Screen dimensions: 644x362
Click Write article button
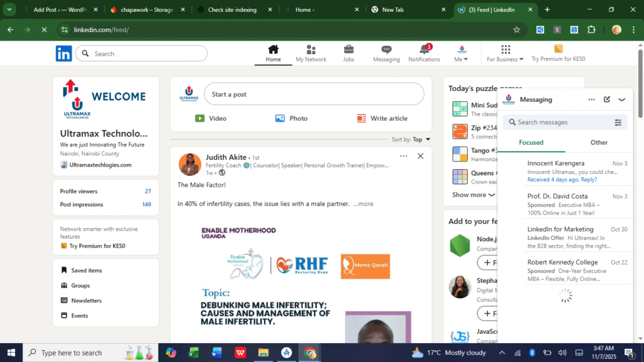point(382,118)
